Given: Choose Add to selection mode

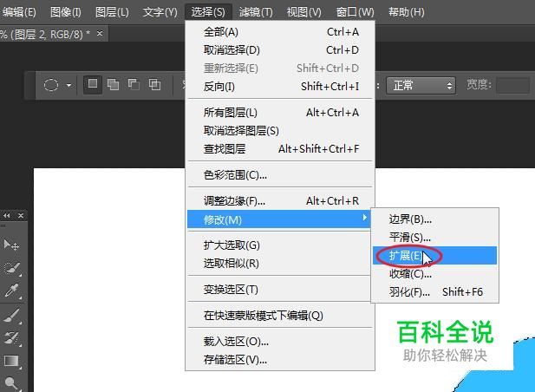Looking at the screenshot, I should pos(113,85).
